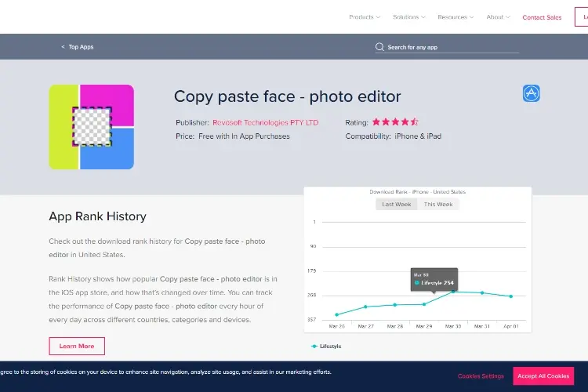Open publisher Revosoft Technologies PTY LTD
The width and height of the screenshot is (588, 392).
(266, 122)
